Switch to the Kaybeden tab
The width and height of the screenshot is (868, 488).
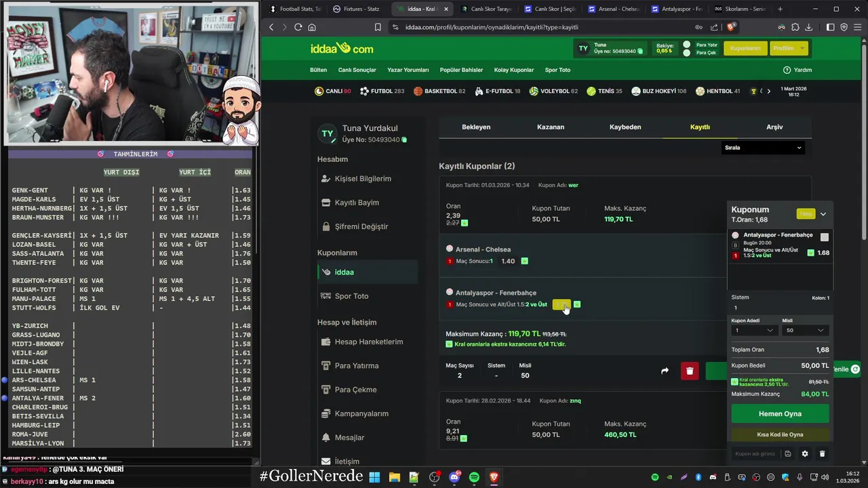[625, 127]
